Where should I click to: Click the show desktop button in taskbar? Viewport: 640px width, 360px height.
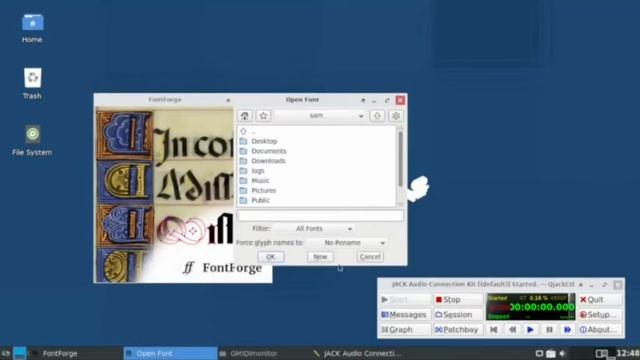point(19,353)
